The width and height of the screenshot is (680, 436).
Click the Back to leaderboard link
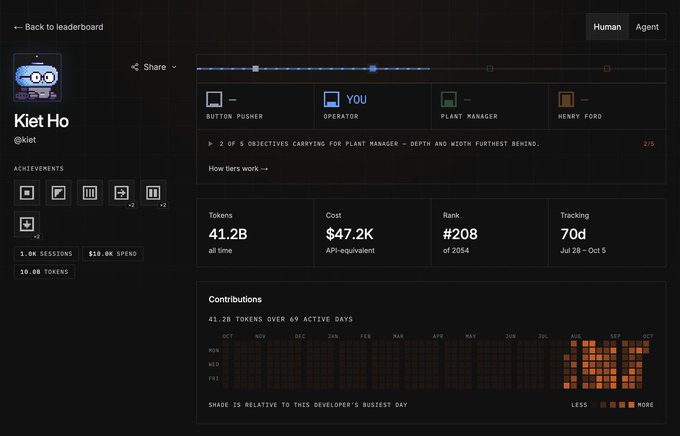59,27
